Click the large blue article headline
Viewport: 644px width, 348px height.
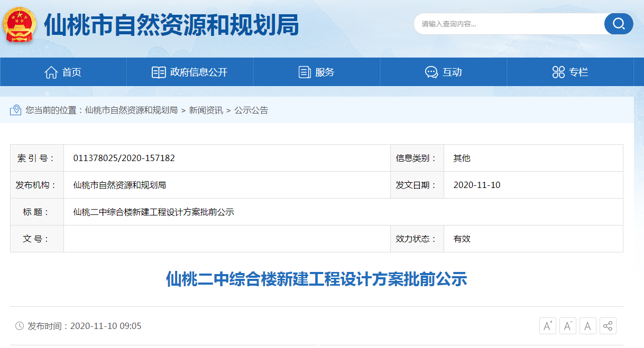tap(317, 279)
